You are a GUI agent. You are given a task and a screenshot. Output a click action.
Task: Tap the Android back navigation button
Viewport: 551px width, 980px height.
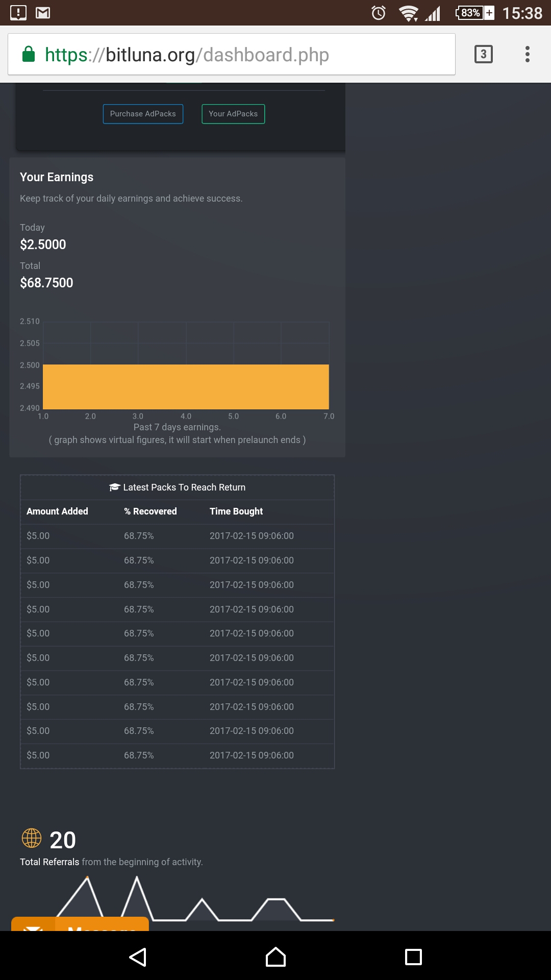[x=138, y=957]
